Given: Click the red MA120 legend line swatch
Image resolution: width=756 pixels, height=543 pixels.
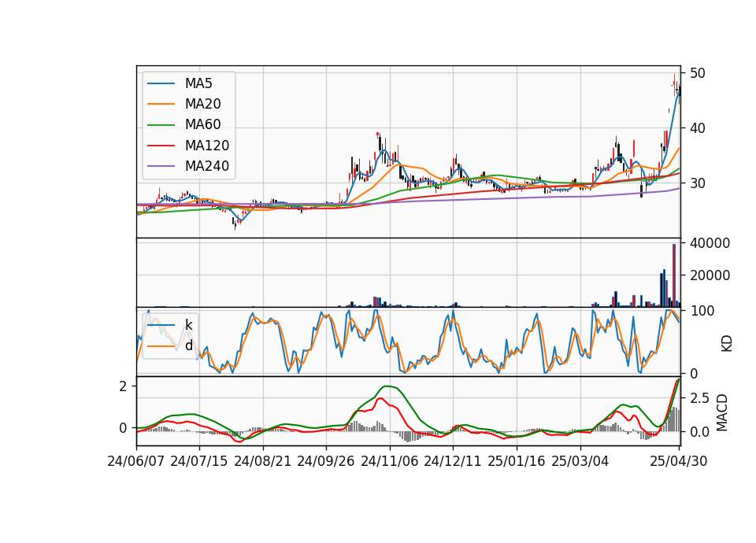Looking at the screenshot, I should click(161, 146).
